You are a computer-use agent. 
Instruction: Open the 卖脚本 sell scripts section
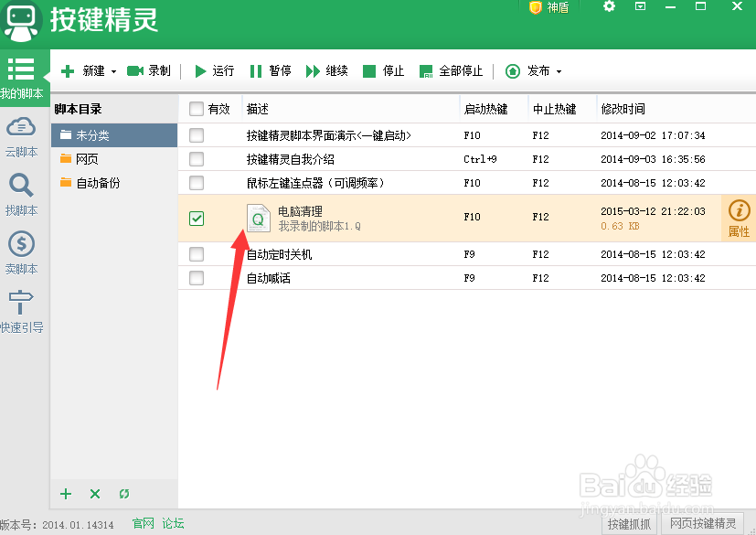[x=21, y=253]
